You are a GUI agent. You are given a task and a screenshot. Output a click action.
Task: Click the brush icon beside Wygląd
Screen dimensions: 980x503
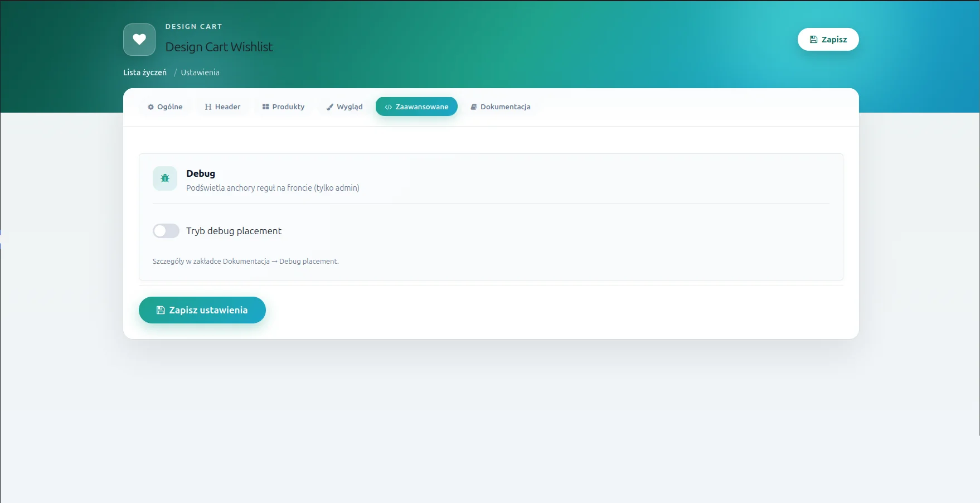(330, 107)
